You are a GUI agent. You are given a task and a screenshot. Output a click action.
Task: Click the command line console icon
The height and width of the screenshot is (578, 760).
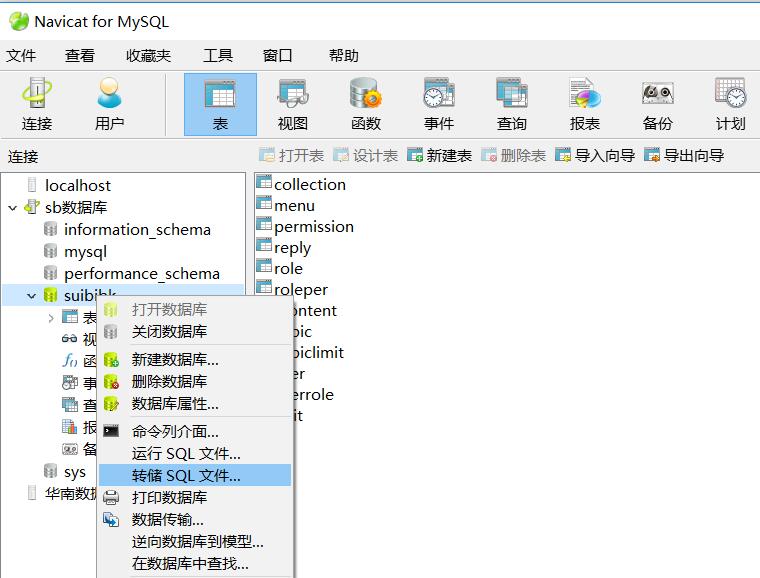(111, 431)
